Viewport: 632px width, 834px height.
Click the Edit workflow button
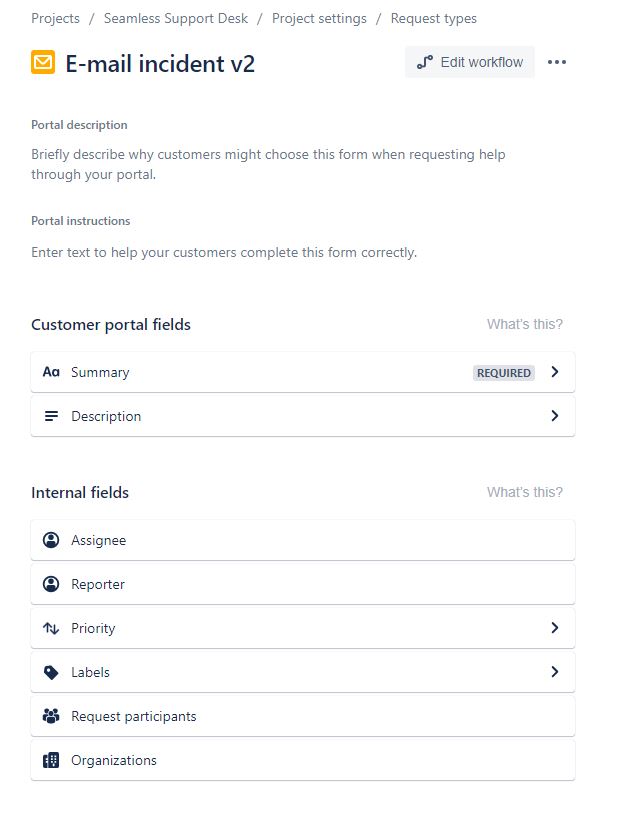pos(469,62)
